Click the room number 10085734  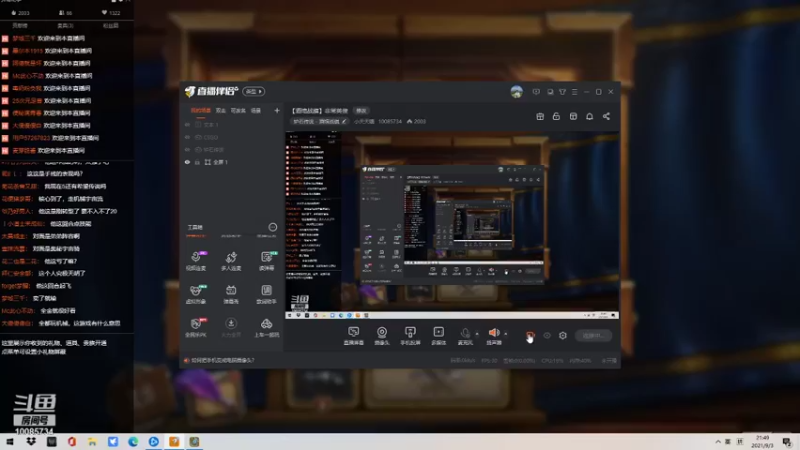390,121
